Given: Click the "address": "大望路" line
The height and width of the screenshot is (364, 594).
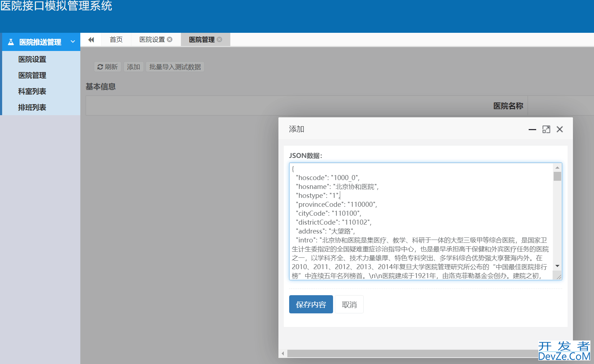Looking at the screenshot, I should point(325,231).
